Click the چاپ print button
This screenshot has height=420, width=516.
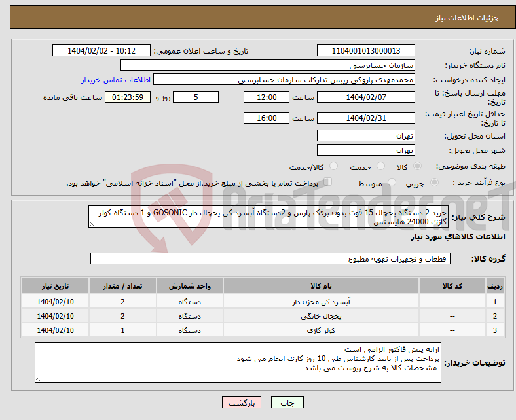coord(287,402)
